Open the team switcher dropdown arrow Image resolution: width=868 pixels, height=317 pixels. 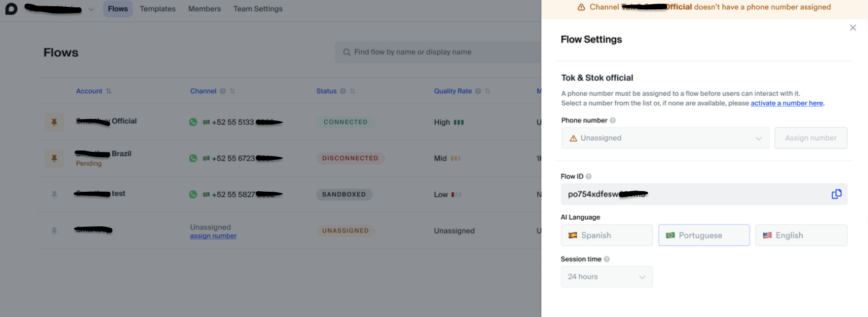[x=91, y=9]
